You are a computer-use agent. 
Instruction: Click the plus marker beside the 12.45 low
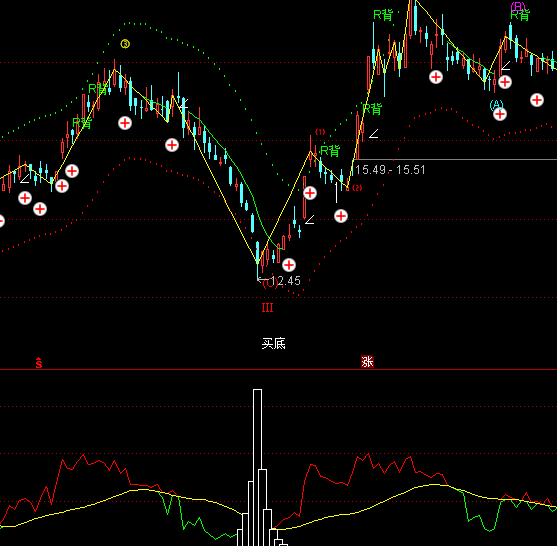point(289,265)
